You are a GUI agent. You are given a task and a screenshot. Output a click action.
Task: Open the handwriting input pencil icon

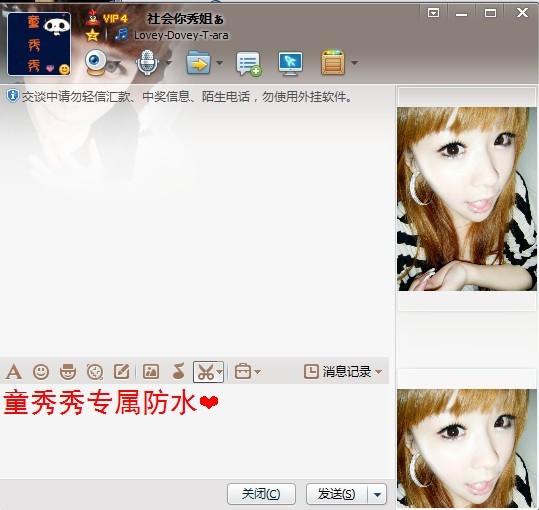pos(122,371)
